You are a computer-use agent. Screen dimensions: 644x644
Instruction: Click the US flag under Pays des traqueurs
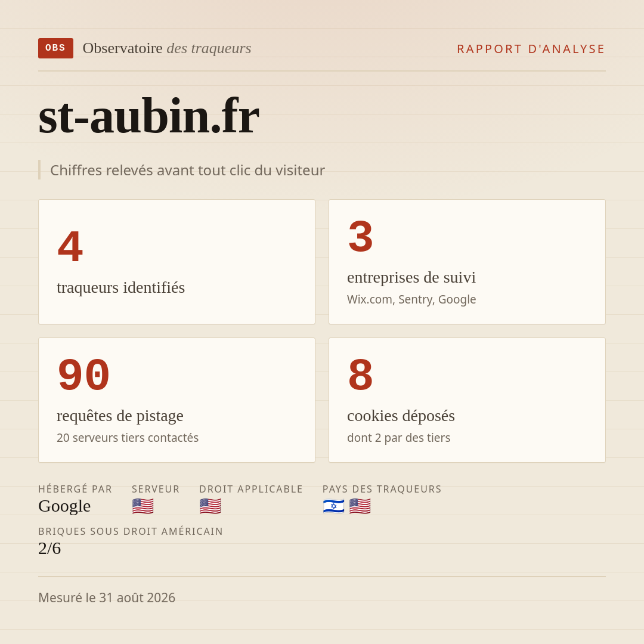[360, 506]
